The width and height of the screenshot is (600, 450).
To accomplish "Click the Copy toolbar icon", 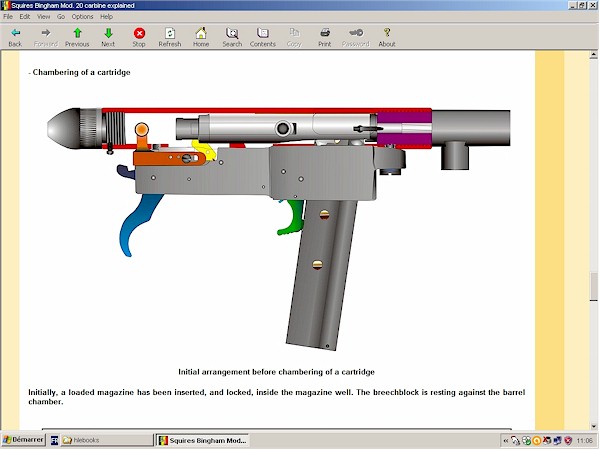I will [x=294, y=33].
